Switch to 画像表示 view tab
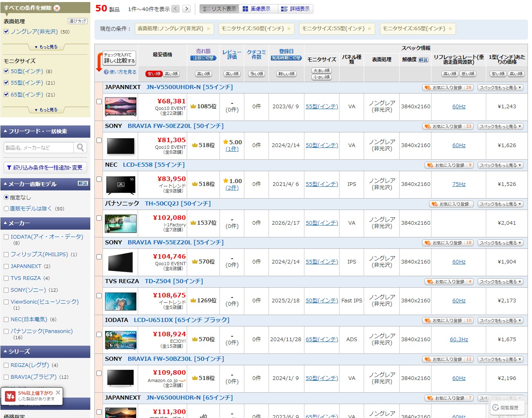 point(257,9)
